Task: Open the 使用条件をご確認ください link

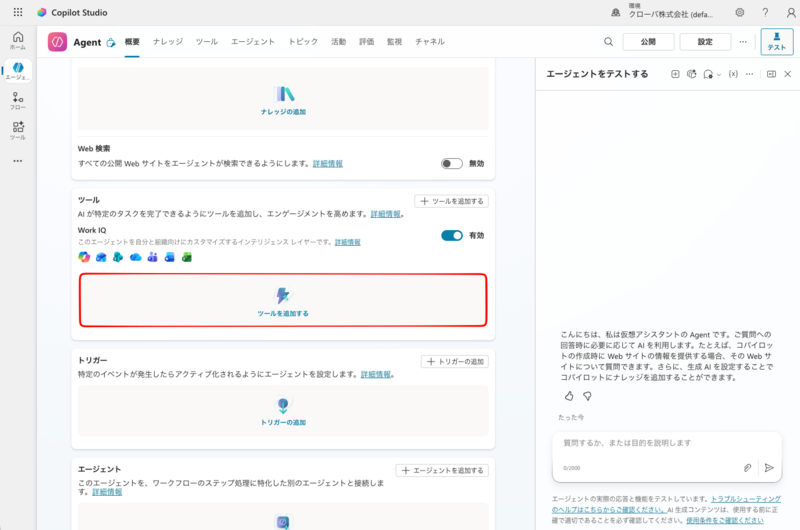Action: pyautogui.click(x=724, y=520)
